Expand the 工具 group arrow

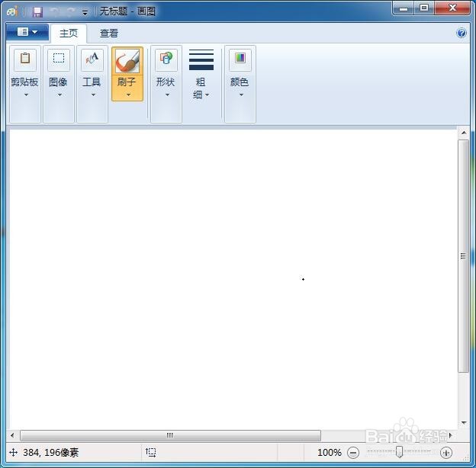[x=94, y=95]
